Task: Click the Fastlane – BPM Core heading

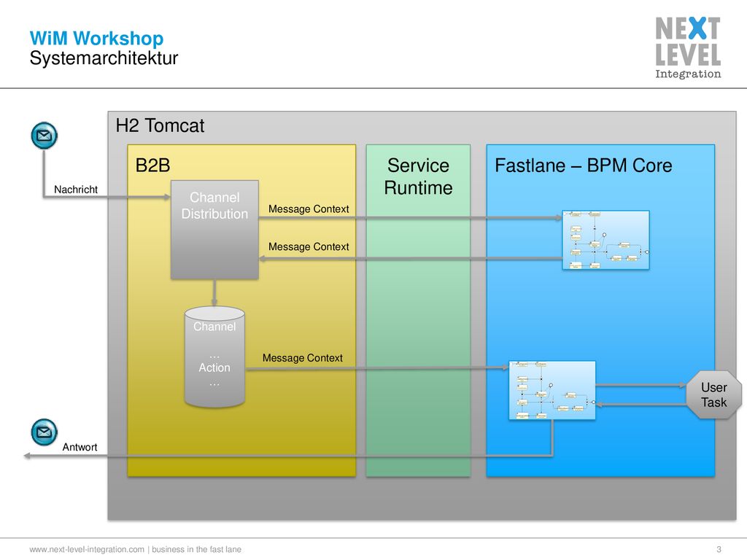Action: point(583,166)
